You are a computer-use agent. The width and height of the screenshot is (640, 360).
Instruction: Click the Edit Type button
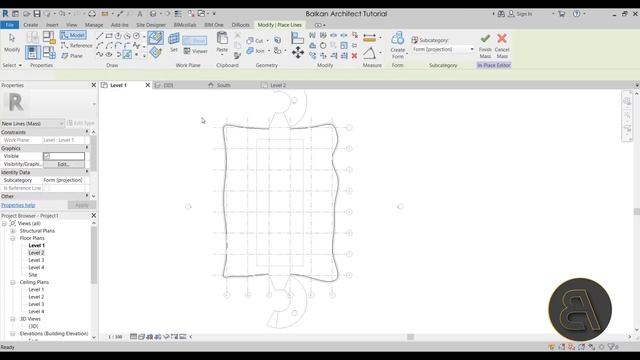pos(81,123)
